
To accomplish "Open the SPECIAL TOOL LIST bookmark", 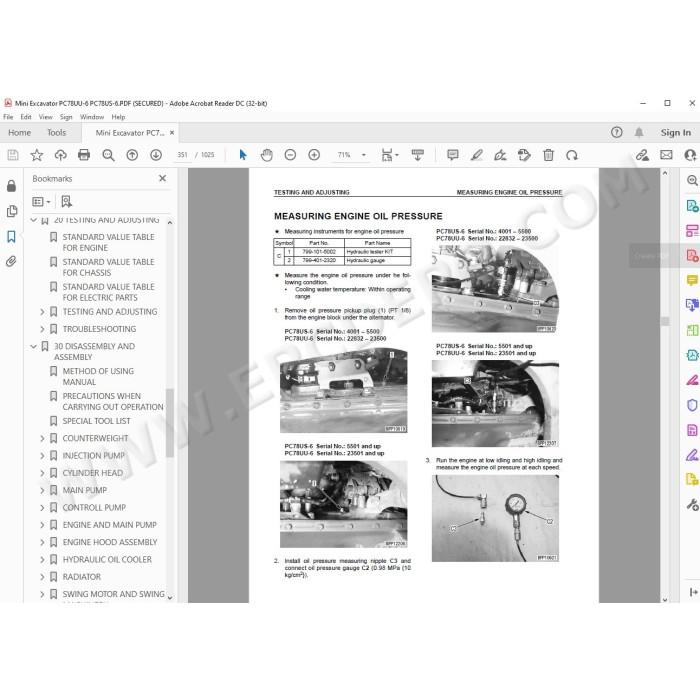I will pyautogui.click(x=96, y=421).
